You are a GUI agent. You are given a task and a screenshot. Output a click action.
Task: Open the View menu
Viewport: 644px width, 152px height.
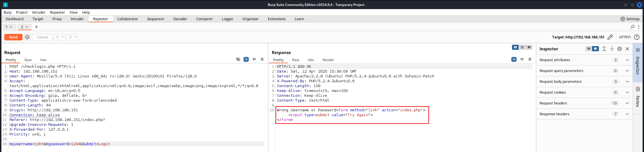(x=73, y=12)
